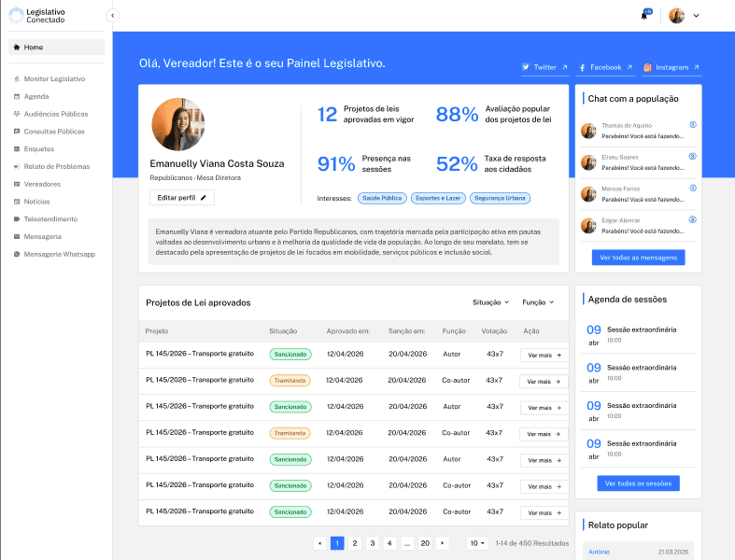
Task: Click the Legislativo Conectado logo
Action: pyautogui.click(x=37, y=16)
